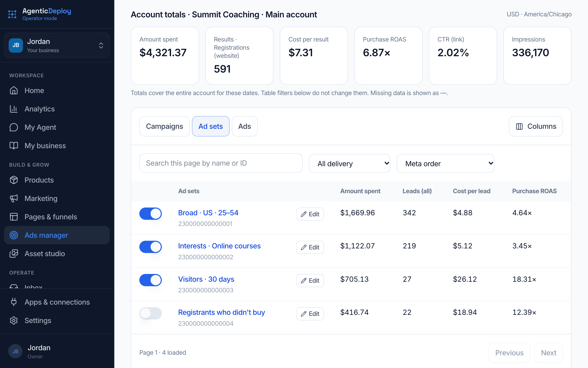
Task: Navigate to Asset studio
Action: [57, 254]
